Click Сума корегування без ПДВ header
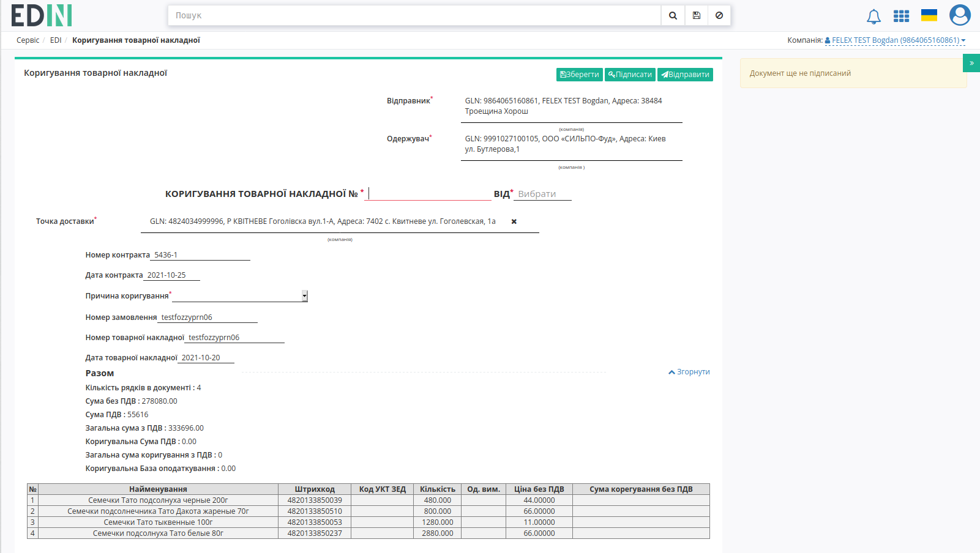The height and width of the screenshot is (553, 980). 641,489
